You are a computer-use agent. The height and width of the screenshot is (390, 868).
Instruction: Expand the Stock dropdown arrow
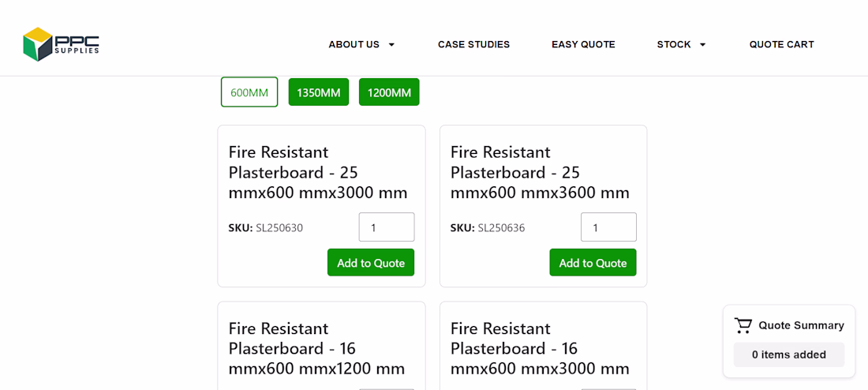[702, 45]
